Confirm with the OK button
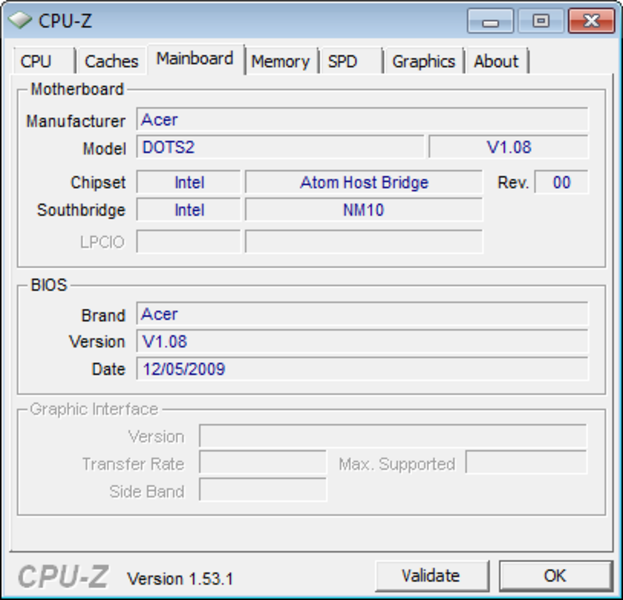 click(x=555, y=576)
